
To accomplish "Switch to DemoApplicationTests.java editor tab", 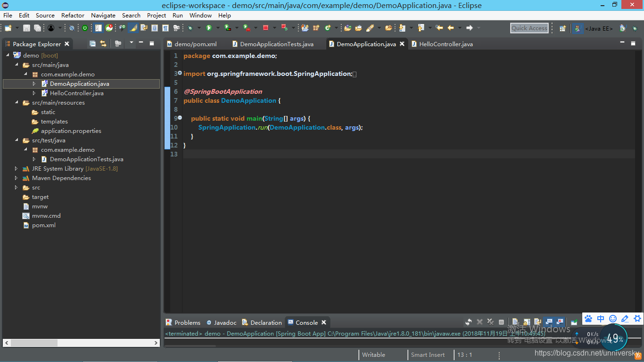I will point(272,44).
